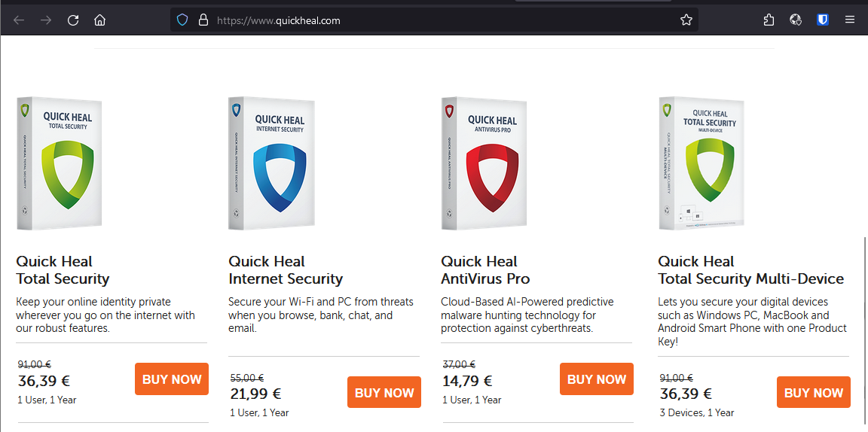
Task: Go to the browser home page
Action: click(99, 20)
